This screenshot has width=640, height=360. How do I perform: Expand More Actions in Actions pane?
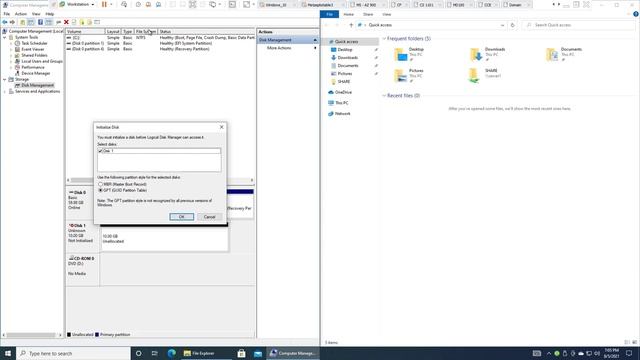288,48
